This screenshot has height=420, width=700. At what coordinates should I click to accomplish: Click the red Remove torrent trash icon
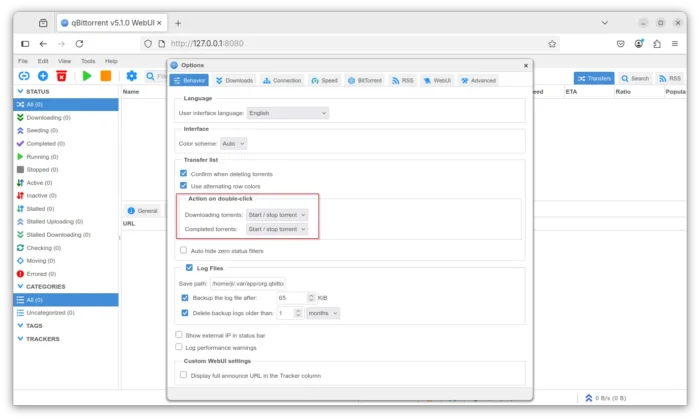62,76
